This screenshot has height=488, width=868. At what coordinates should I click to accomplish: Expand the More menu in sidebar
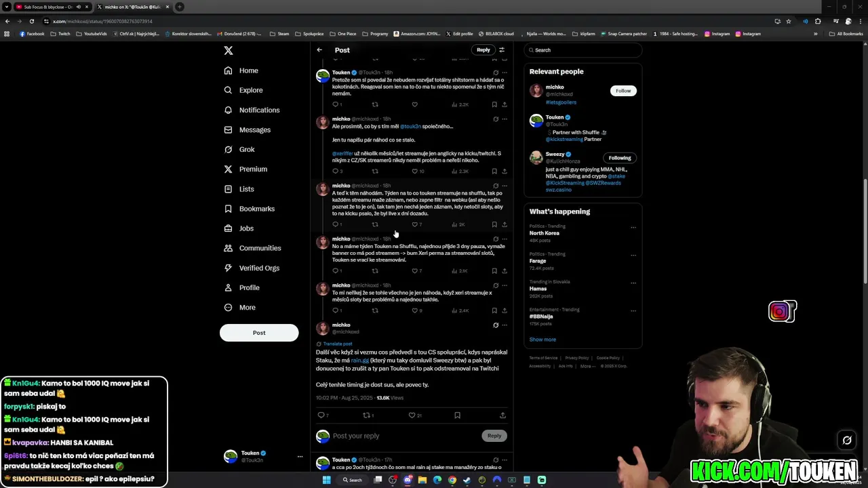(x=240, y=307)
